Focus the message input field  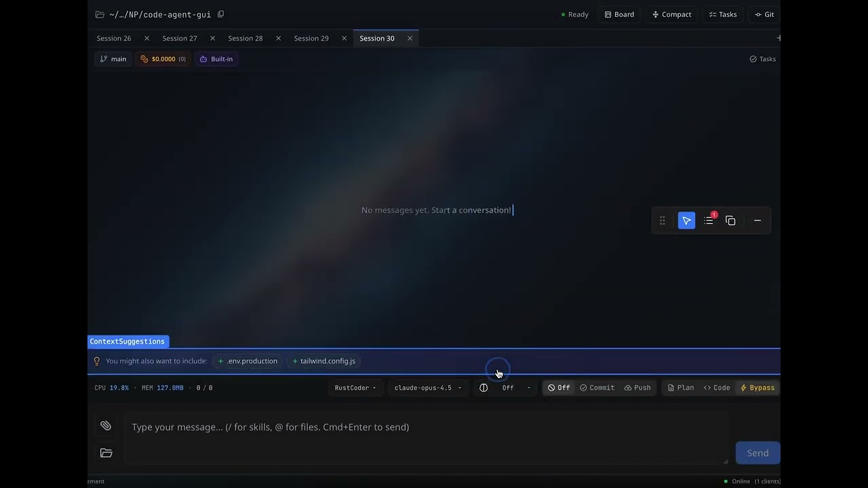click(x=427, y=439)
